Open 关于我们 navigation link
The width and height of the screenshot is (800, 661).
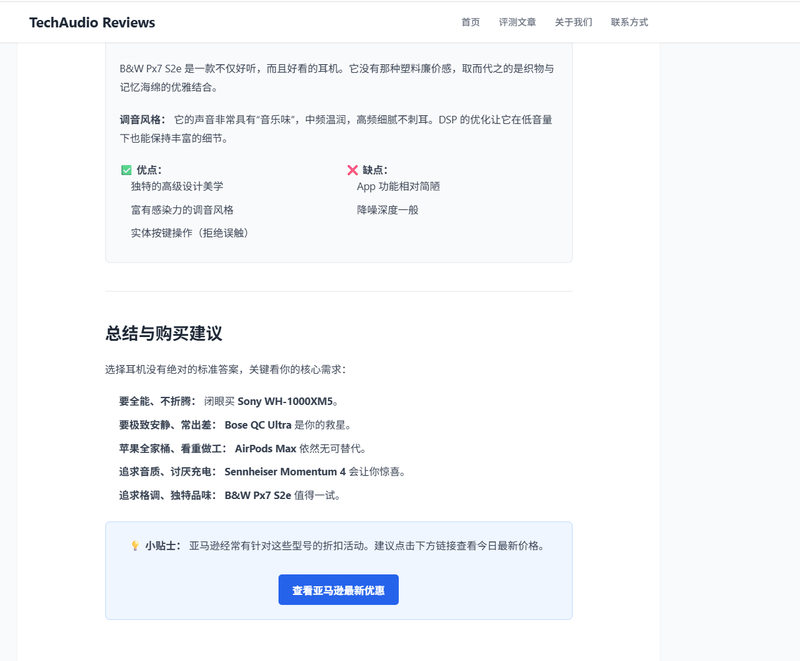[x=573, y=22]
